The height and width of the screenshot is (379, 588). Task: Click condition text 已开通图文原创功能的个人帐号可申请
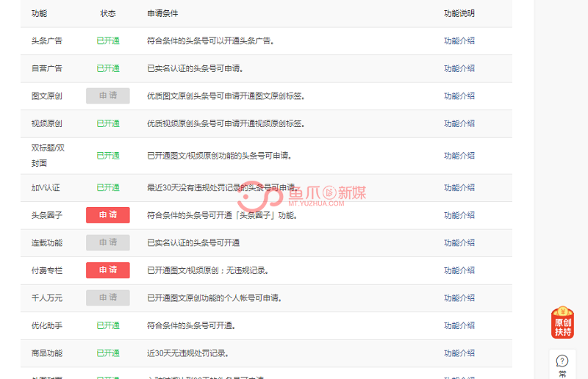pyautogui.click(x=214, y=298)
